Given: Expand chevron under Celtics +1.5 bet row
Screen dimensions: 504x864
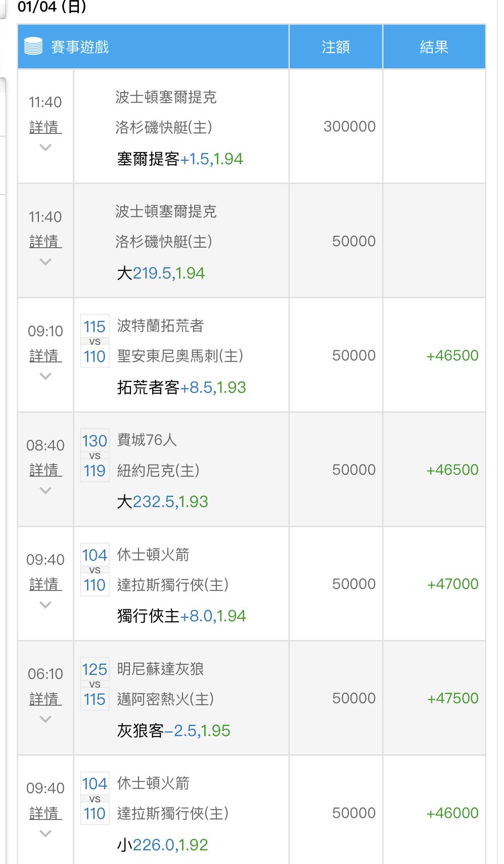Looking at the screenshot, I should 45,148.
